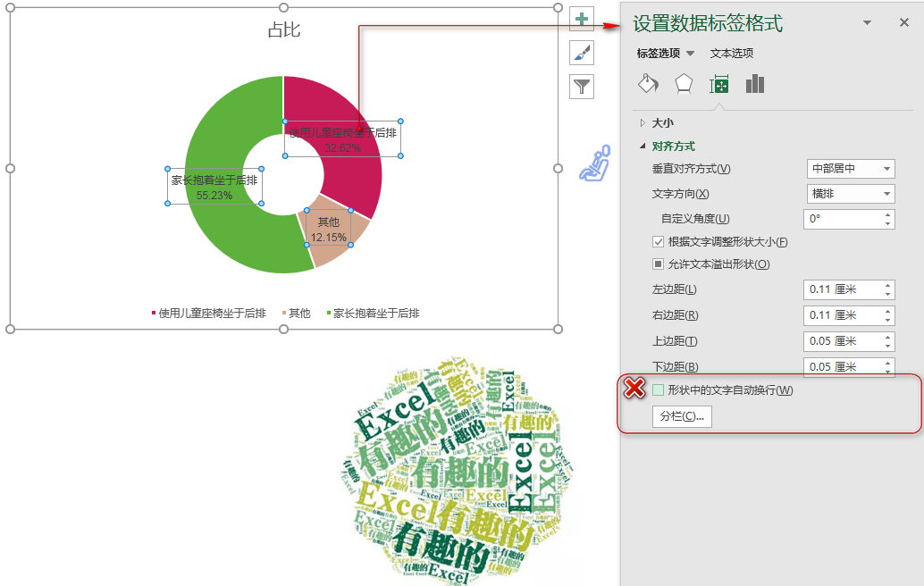
Task: Select Size & Properties icon
Action: pos(719,84)
